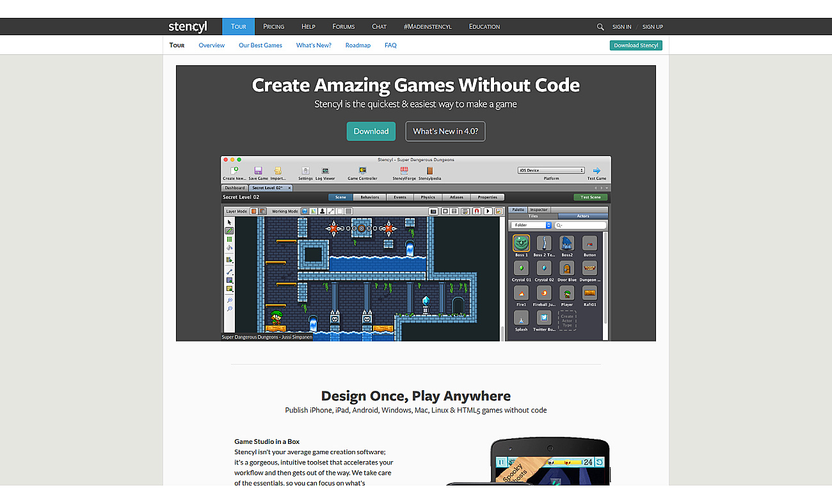The width and height of the screenshot is (832, 504).
Task: Click the green Test Scene button
Action: point(590,197)
